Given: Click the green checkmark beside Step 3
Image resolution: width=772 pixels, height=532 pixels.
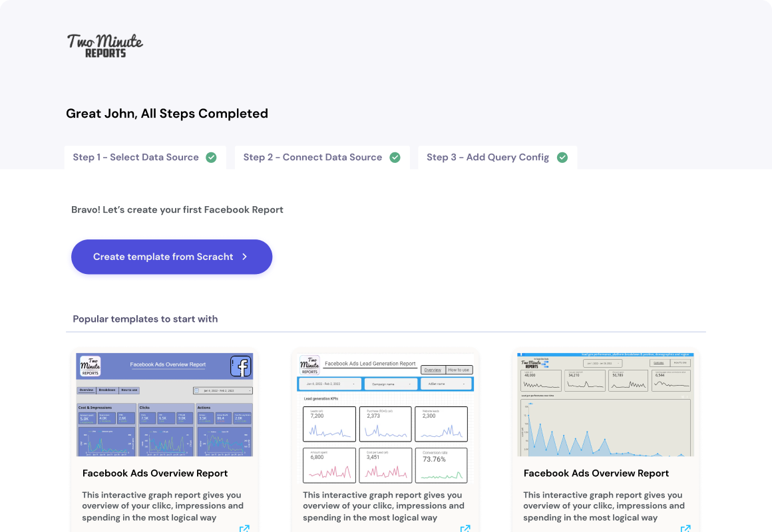Looking at the screenshot, I should click(562, 158).
